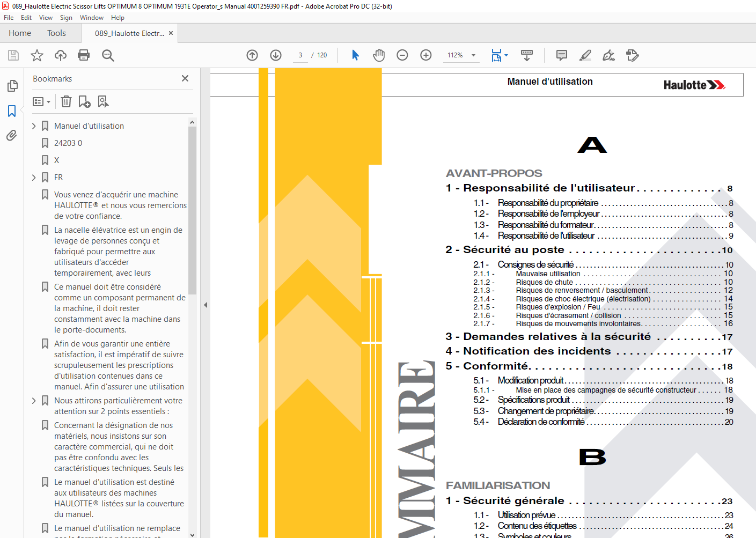Zoom in with the plus button
Viewport: 756px width, 538px height.
coord(426,55)
